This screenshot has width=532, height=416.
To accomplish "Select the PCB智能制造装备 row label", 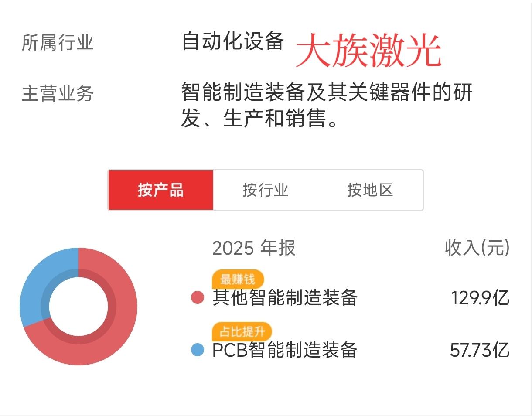I will [285, 350].
